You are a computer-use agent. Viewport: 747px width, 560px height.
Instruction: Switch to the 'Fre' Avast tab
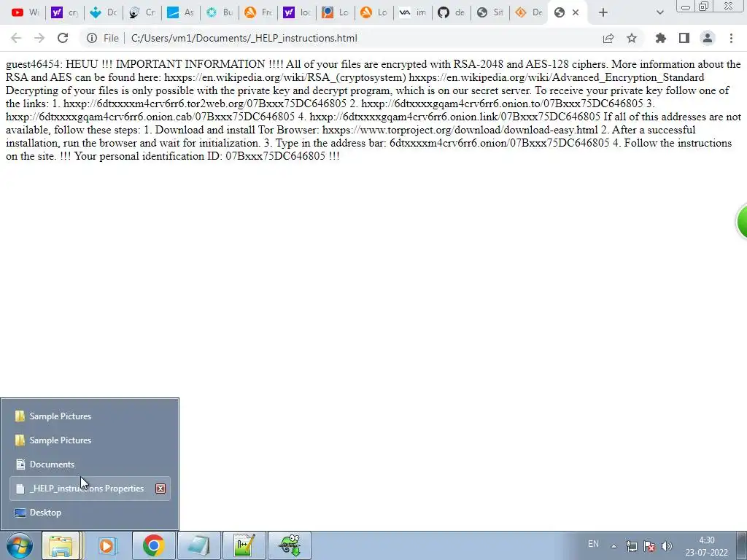pyautogui.click(x=258, y=12)
